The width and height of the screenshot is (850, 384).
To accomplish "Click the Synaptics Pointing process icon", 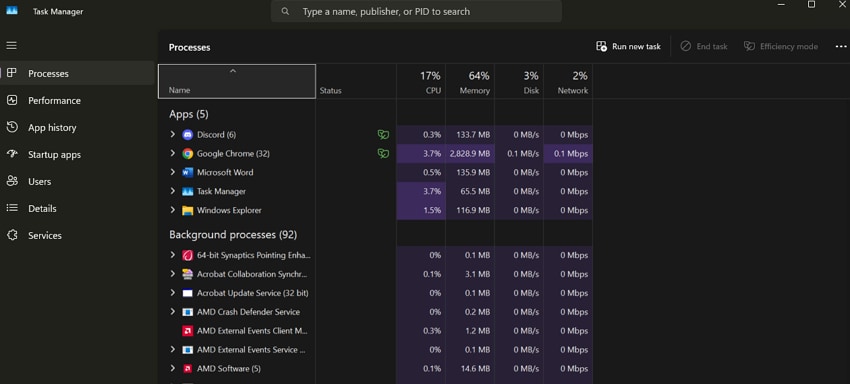I will pos(188,255).
